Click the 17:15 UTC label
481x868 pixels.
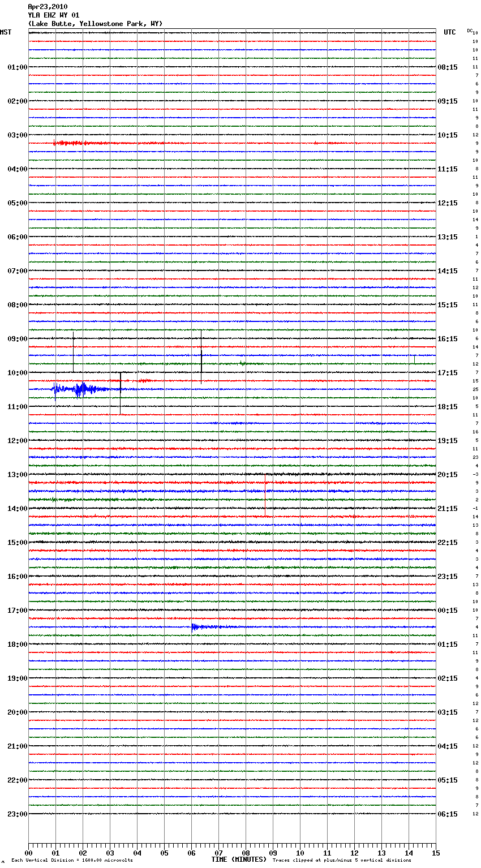tap(448, 373)
